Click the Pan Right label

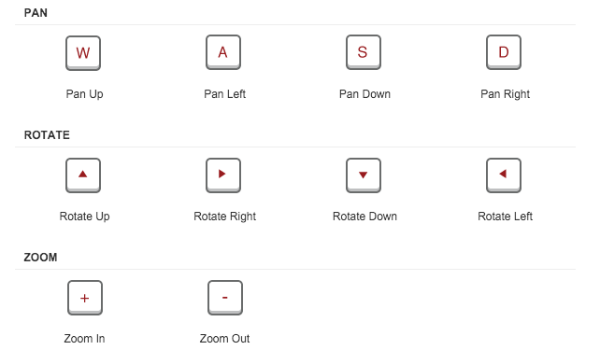[505, 94]
